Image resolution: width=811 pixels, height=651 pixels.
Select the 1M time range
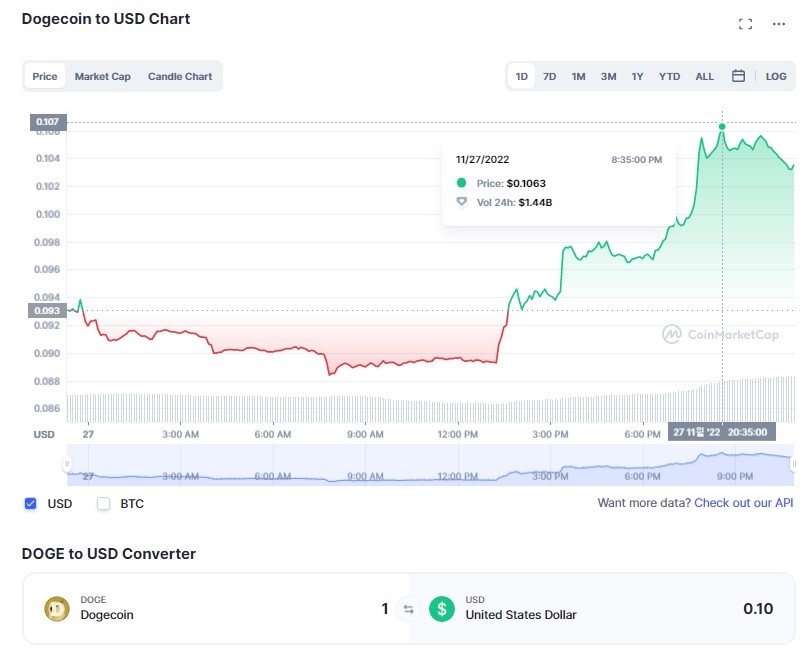tap(578, 77)
